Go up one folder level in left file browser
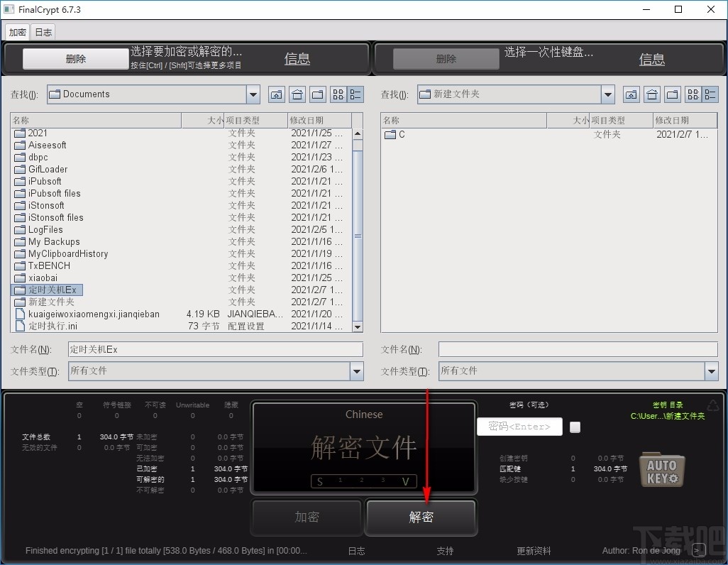Screen dimensions: 728x565 click(x=277, y=94)
